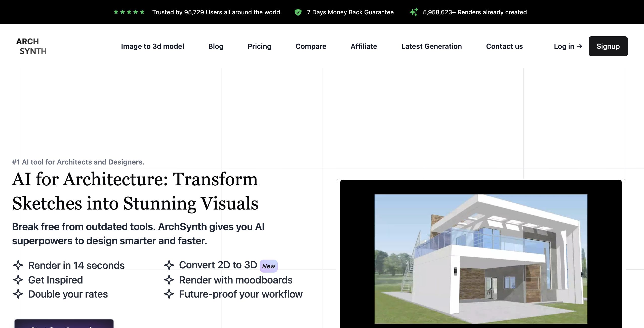Click sparkle icon beside Render in 14 seconds
The width and height of the screenshot is (644, 328).
click(x=18, y=265)
